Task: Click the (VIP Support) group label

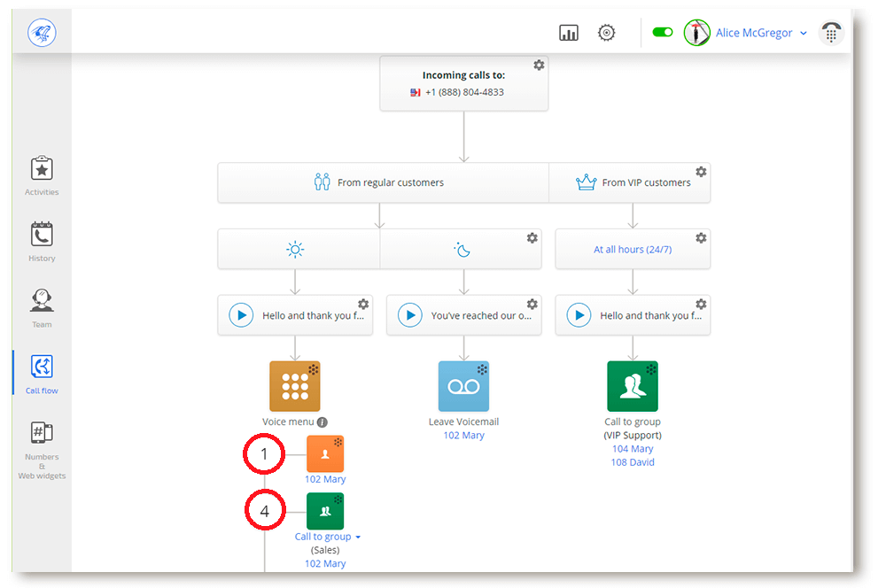Action: point(633,436)
